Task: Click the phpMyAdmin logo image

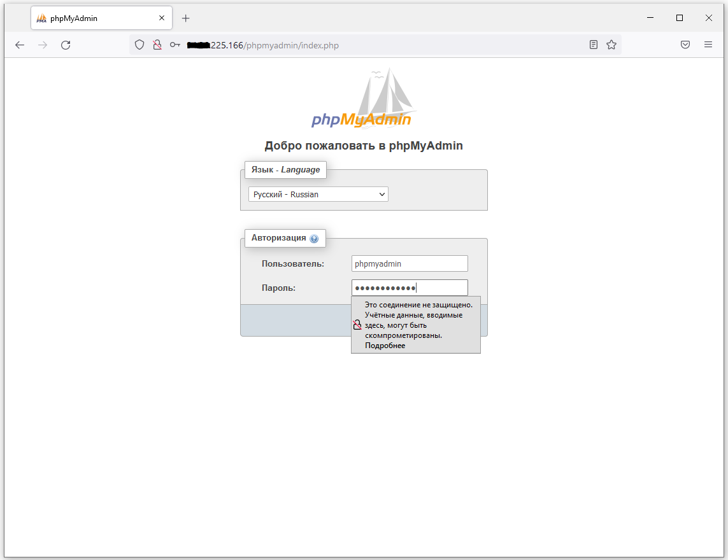Action: (x=364, y=99)
